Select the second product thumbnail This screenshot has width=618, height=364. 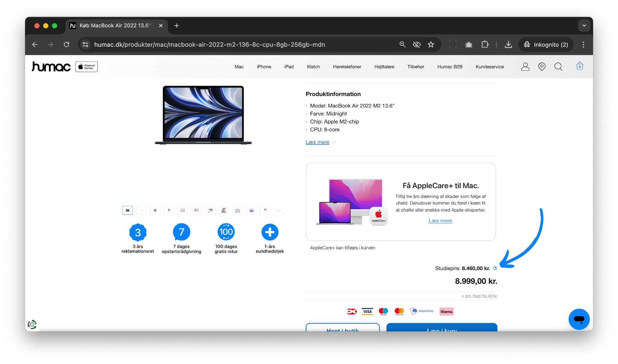point(141,210)
